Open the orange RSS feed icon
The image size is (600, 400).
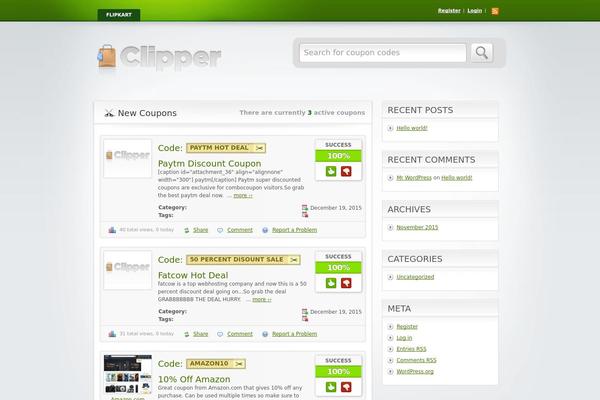495,11
